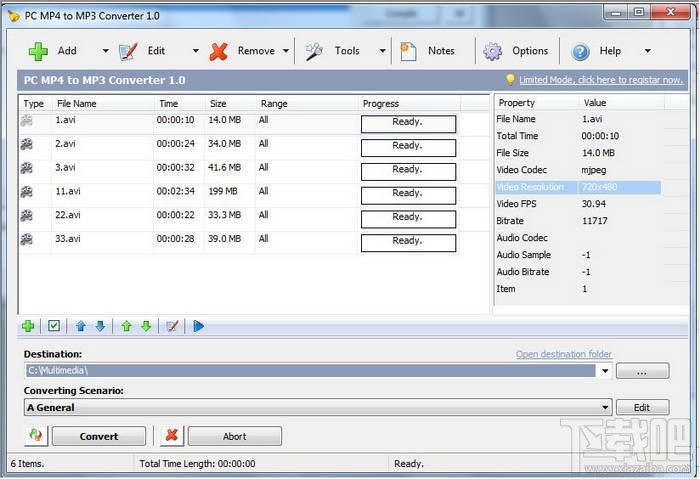Screen dimensions: 700x479
Task: Click the 'A General' scenario combo box
Action: click(318, 407)
